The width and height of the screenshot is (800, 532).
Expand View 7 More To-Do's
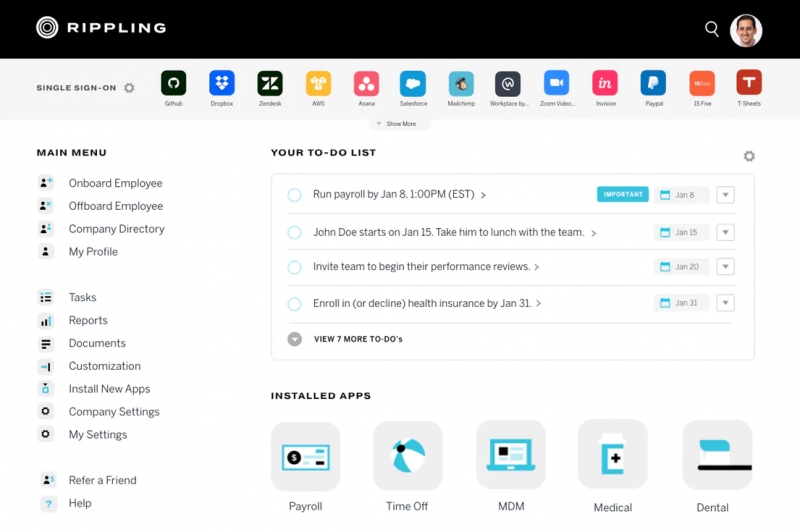click(x=345, y=339)
